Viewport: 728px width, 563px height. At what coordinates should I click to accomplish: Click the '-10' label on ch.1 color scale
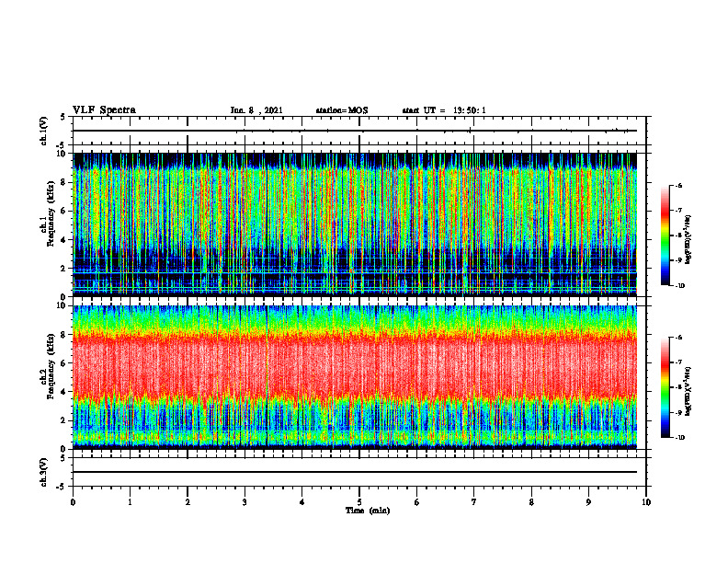[x=679, y=286]
